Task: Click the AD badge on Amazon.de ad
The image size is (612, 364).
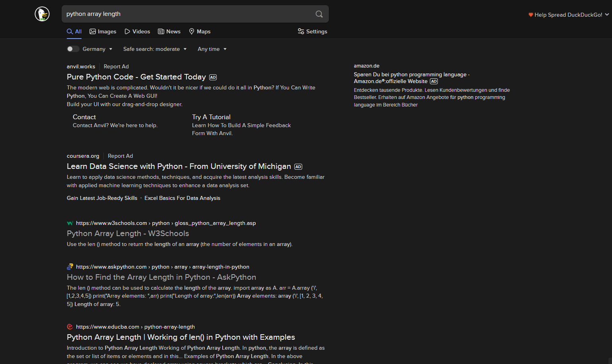Action: click(x=434, y=81)
